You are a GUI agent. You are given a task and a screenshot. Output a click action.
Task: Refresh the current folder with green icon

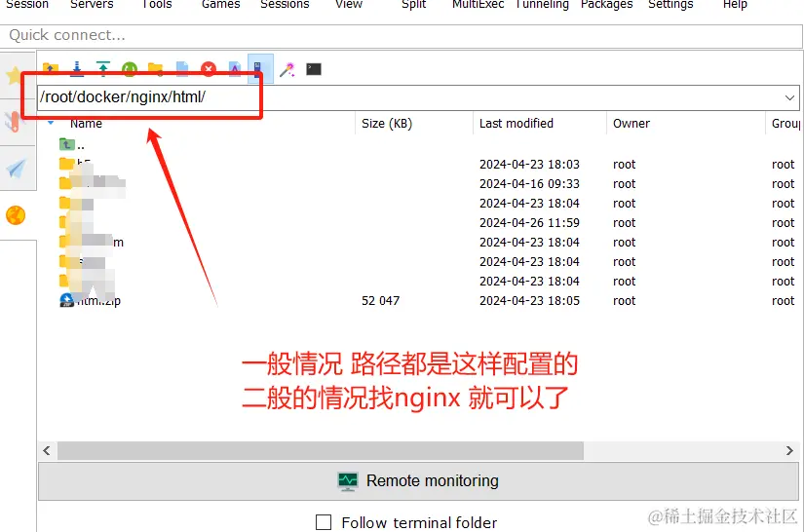(x=130, y=69)
